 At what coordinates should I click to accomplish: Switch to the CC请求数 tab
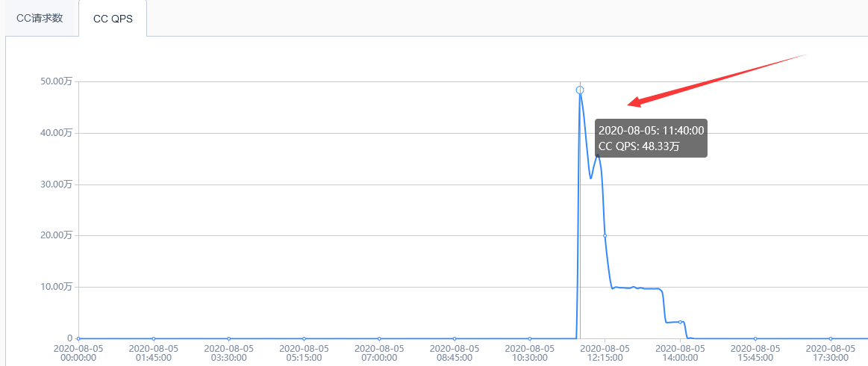tap(40, 19)
